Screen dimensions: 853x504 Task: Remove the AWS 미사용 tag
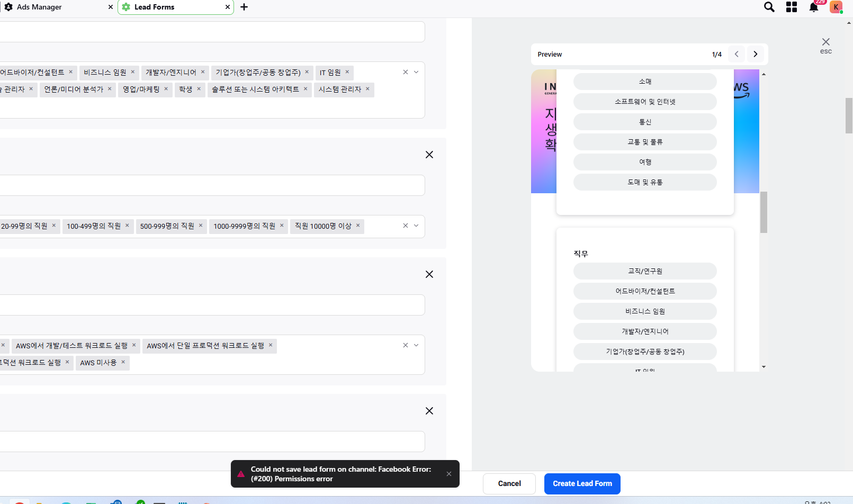(x=123, y=362)
